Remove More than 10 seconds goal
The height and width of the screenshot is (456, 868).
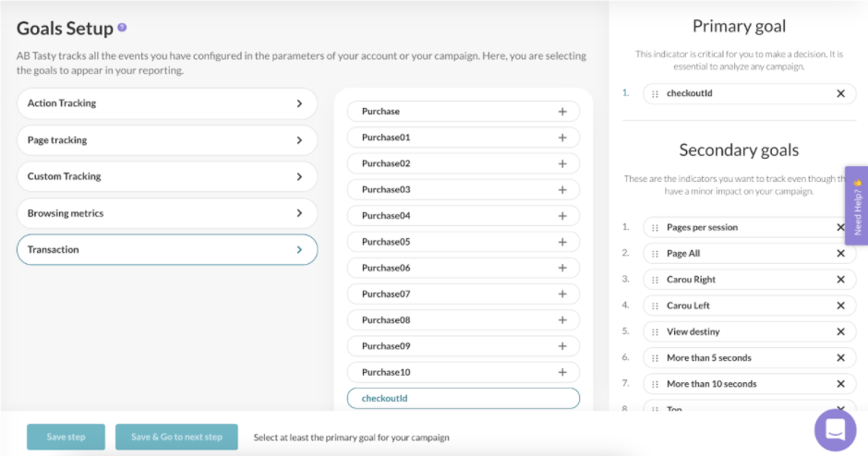coord(840,383)
